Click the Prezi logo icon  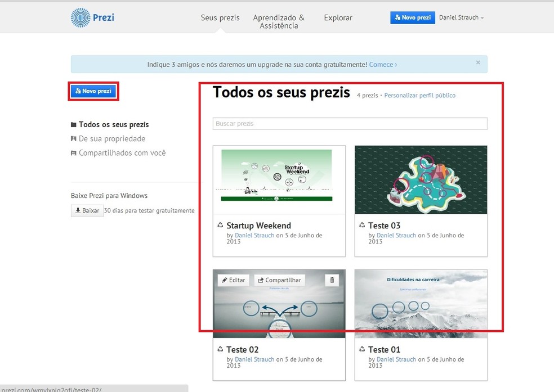(x=80, y=17)
